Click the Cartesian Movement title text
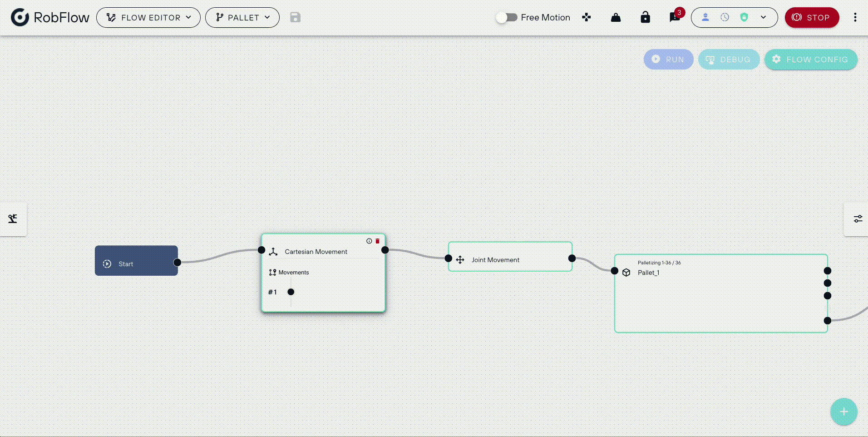Viewport: 868px width, 437px height. point(316,252)
